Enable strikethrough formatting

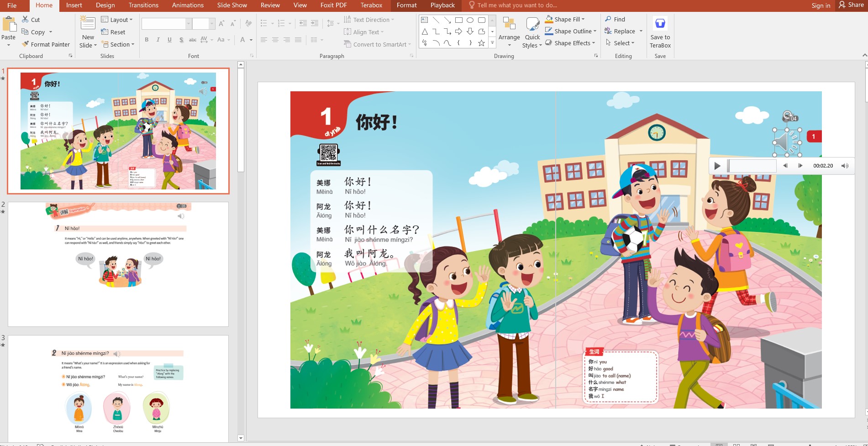click(192, 40)
